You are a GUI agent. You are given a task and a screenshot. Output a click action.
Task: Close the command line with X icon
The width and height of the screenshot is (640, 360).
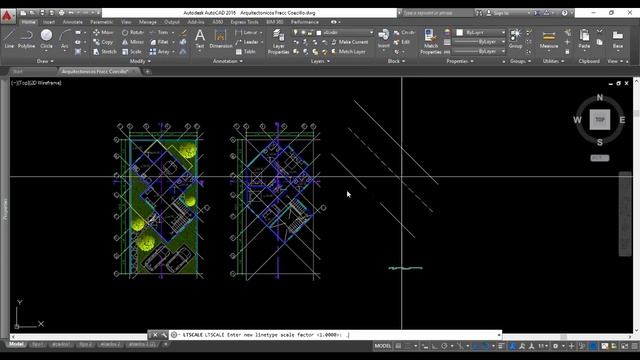[156, 335]
